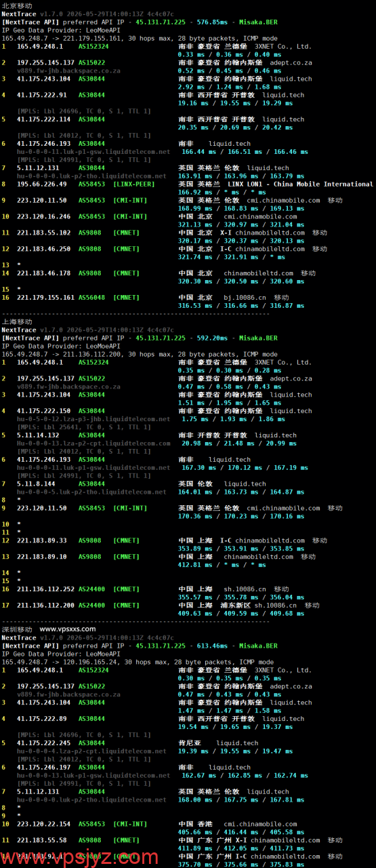
Task: Click the hostname 'bj.10086.cn'
Action: click(245, 298)
